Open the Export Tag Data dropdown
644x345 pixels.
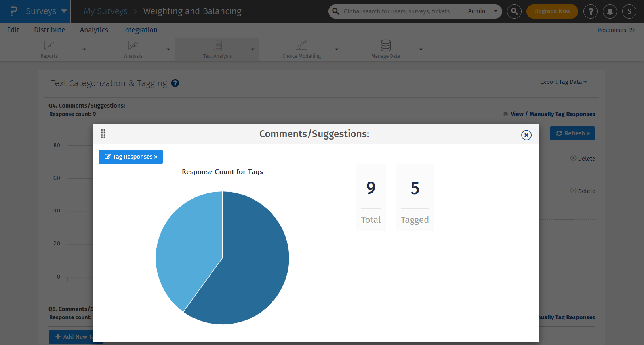[563, 82]
